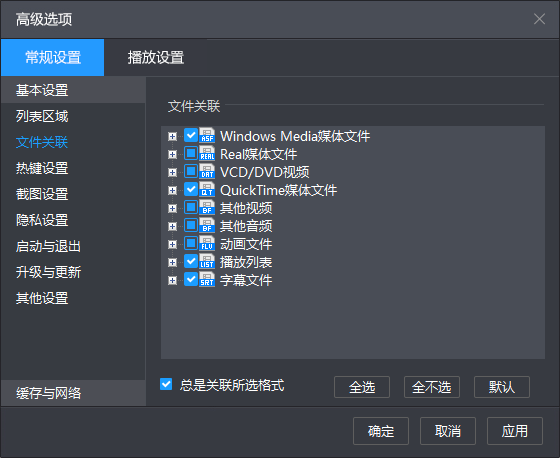Expand the 其他视频 tree node
This screenshot has height=458, width=560.
(x=172, y=209)
